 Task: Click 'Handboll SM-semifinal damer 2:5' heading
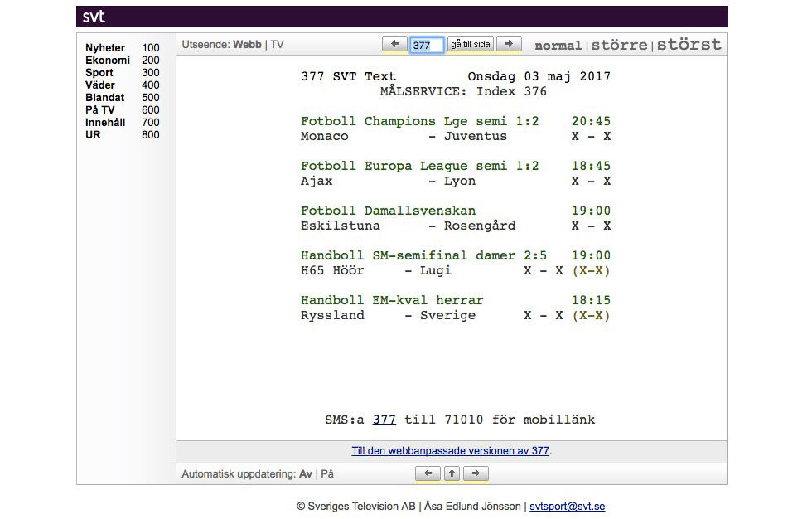tap(423, 255)
